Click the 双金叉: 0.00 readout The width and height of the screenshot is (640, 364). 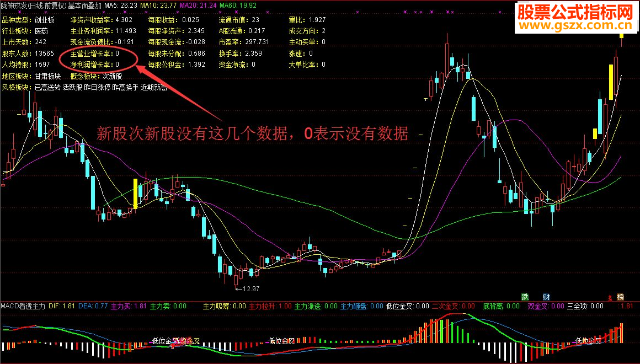(545, 306)
